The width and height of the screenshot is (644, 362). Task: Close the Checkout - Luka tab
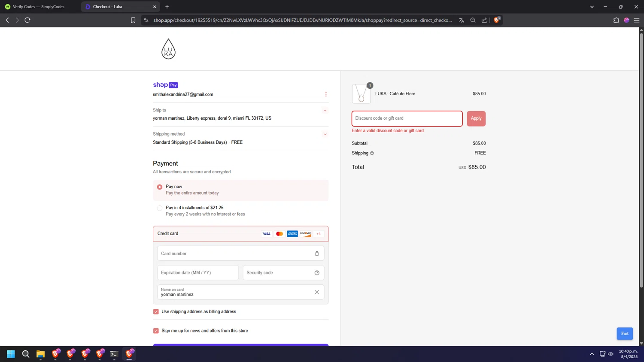coord(155,7)
